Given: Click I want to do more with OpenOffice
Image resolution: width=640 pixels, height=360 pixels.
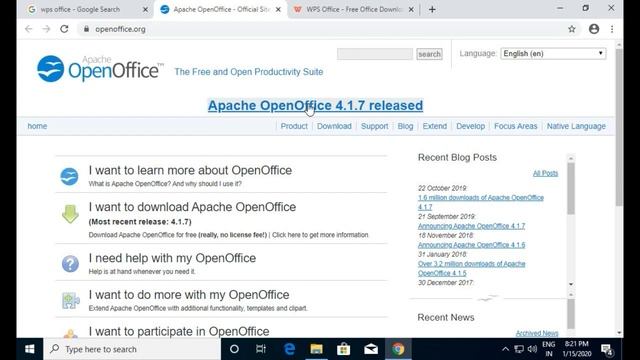Looking at the screenshot, I should 189,295.
